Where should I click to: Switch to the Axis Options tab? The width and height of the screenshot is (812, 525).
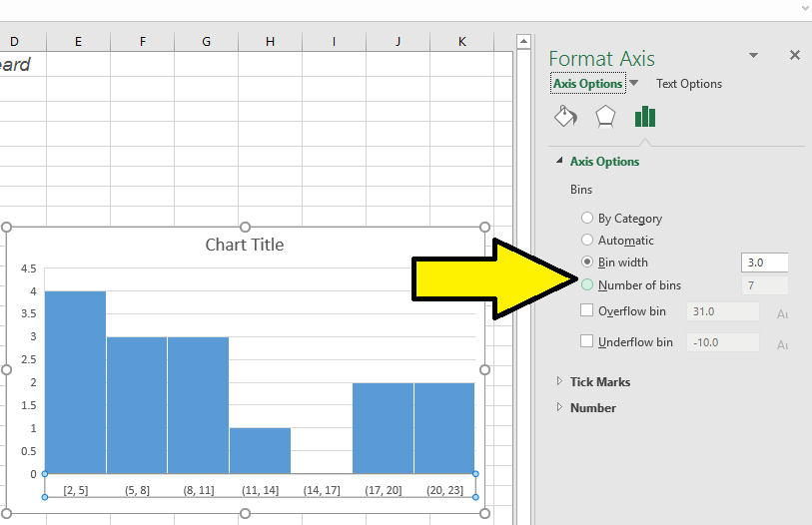587,84
